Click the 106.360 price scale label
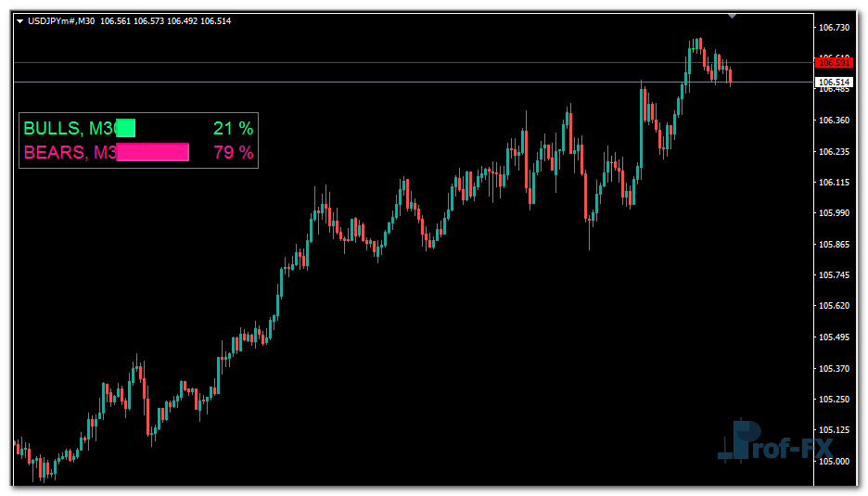Image resolution: width=868 pixels, height=496 pixels. click(835, 121)
